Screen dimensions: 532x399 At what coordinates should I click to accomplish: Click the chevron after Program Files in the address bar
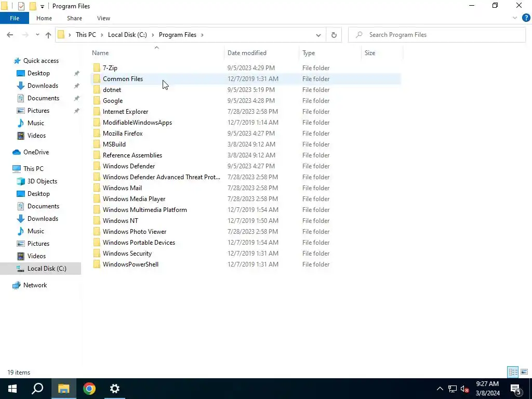click(x=202, y=35)
